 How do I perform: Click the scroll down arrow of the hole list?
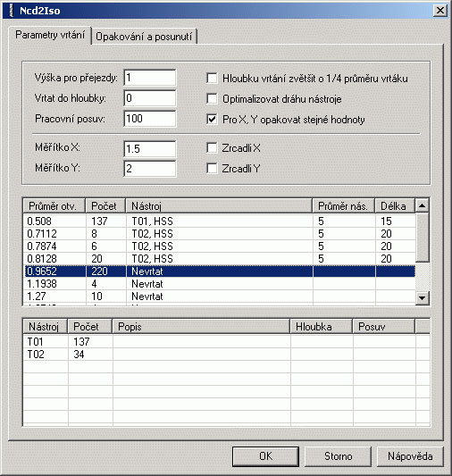pos(422,297)
